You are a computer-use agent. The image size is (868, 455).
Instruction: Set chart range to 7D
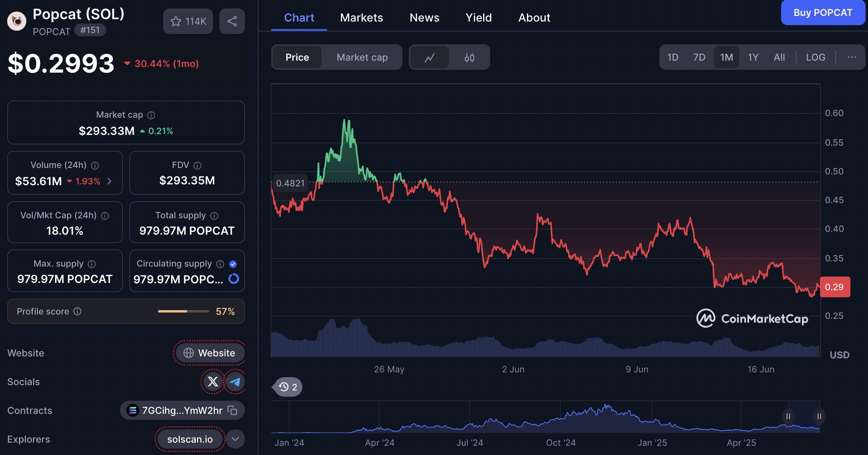[699, 57]
